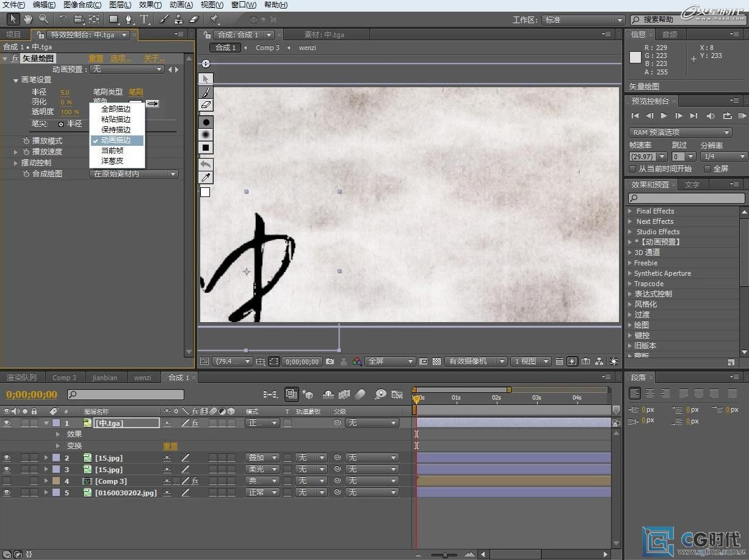Toggle the 矢量绘图 effect fx switch
Image resolution: width=749 pixels, height=560 pixels.
pyautogui.click(x=15, y=59)
